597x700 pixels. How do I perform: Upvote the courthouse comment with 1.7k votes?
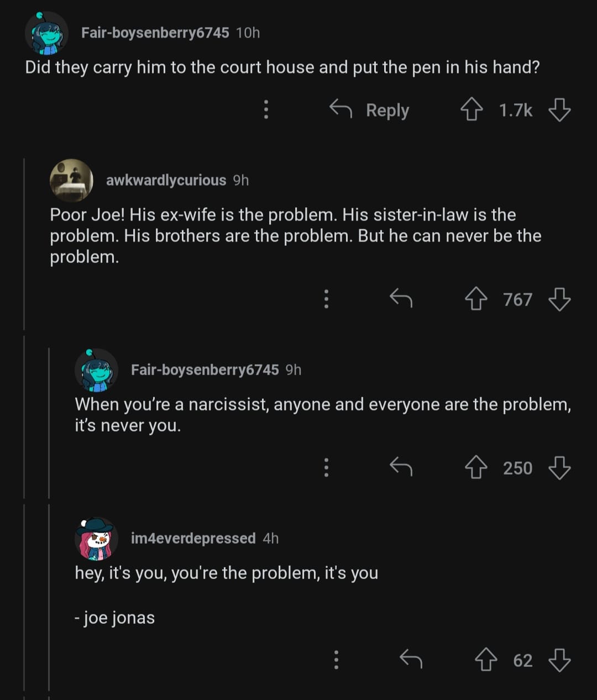point(472,109)
